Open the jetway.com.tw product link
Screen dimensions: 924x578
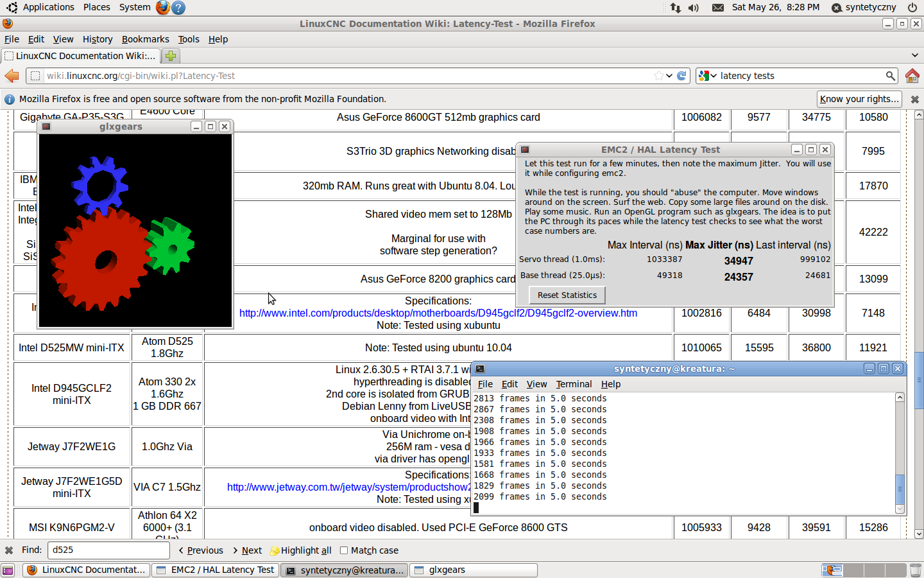(x=348, y=487)
